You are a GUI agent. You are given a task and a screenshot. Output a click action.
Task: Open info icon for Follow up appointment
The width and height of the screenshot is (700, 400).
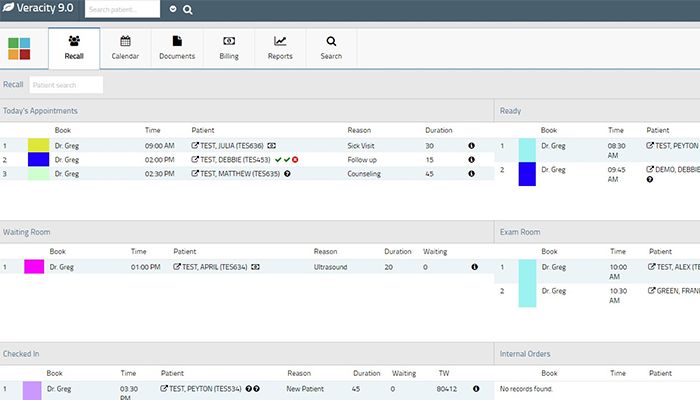point(471,159)
